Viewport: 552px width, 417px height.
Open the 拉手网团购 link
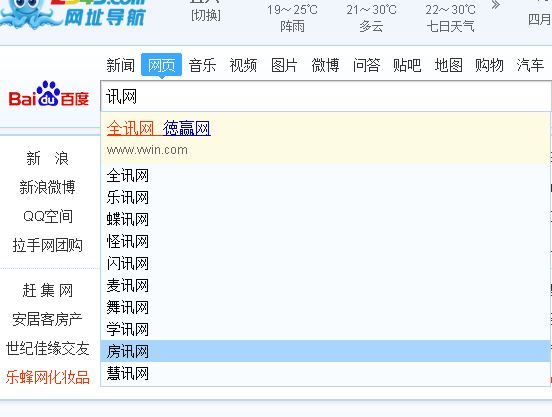pos(48,245)
